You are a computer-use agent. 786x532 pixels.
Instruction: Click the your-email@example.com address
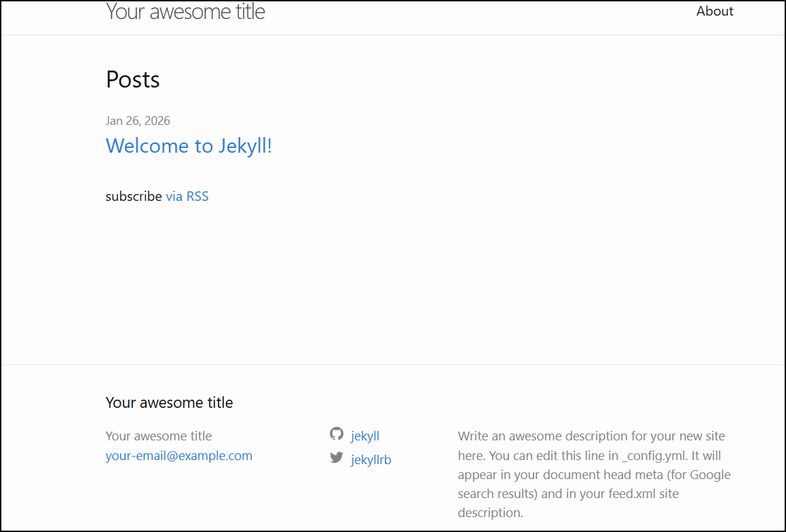click(179, 456)
